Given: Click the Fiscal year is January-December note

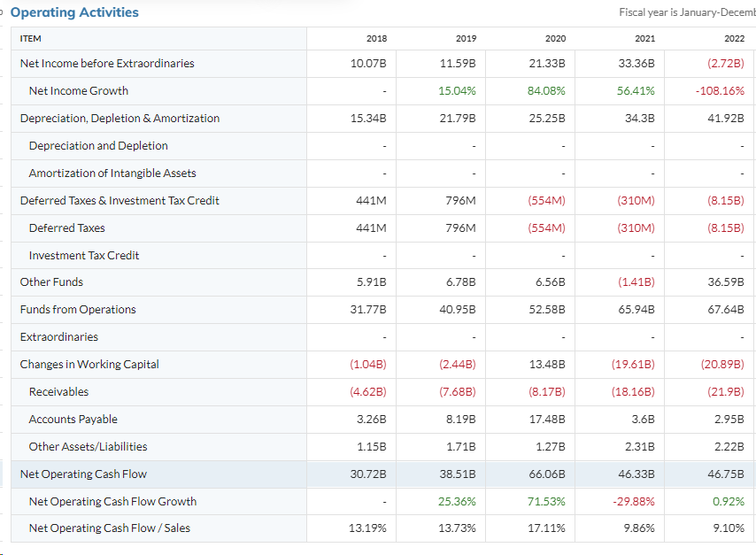Looking at the screenshot, I should [x=686, y=12].
